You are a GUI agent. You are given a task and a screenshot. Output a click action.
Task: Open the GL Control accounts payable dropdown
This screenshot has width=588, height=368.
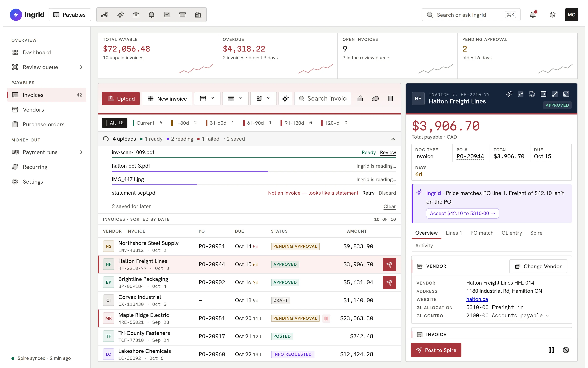[x=507, y=316]
